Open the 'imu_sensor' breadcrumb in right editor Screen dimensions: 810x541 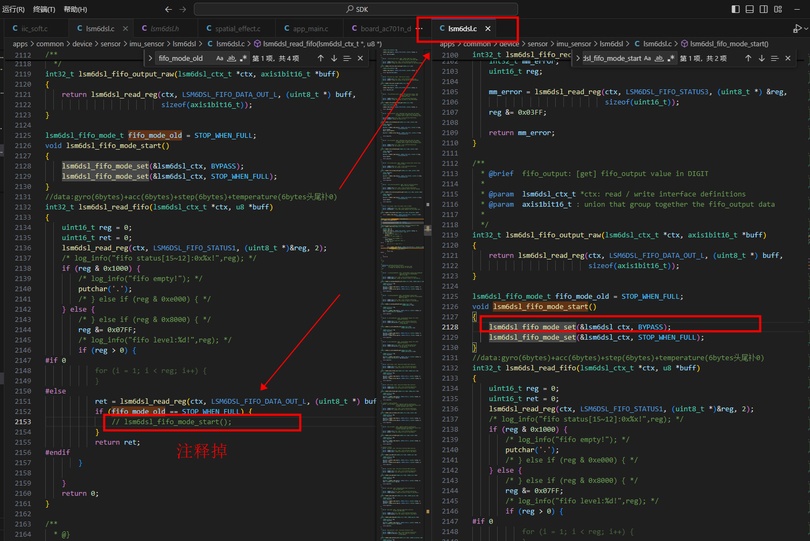click(574, 44)
